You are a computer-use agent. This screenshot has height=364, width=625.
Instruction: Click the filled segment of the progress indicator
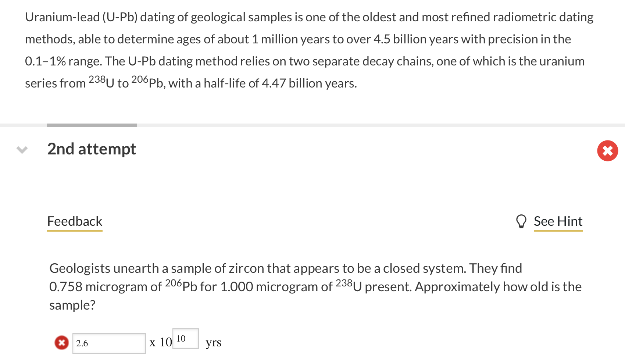tap(92, 125)
